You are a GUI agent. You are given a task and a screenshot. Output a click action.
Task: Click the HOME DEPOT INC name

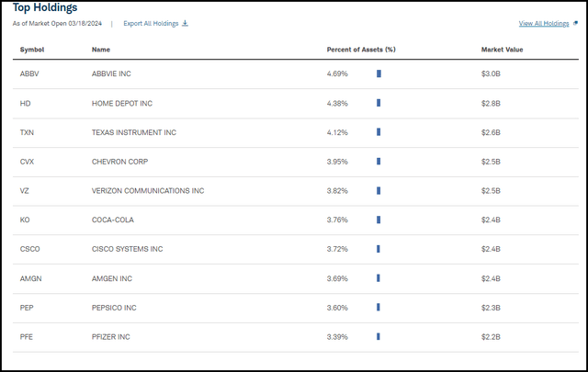122,104
